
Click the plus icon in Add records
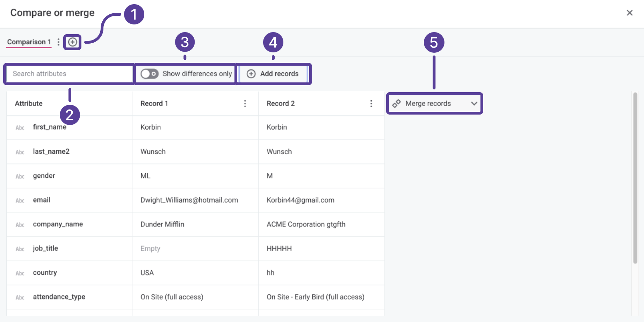(x=251, y=74)
